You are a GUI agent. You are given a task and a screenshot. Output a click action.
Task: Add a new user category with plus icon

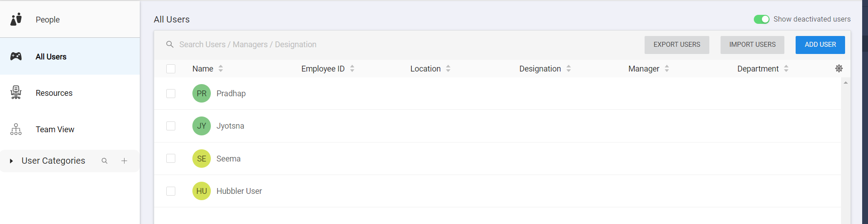(x=124, y=161)
